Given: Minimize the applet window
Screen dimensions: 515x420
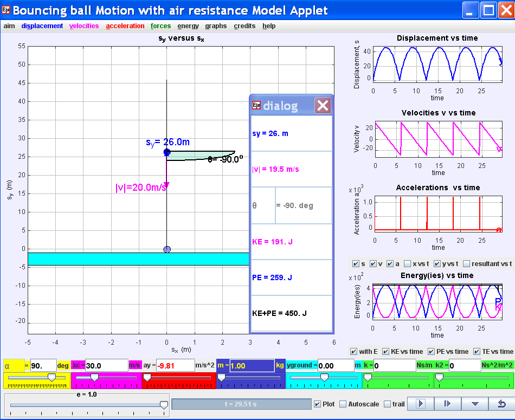Looking at the screenshot, I should [x=471, y=10].
